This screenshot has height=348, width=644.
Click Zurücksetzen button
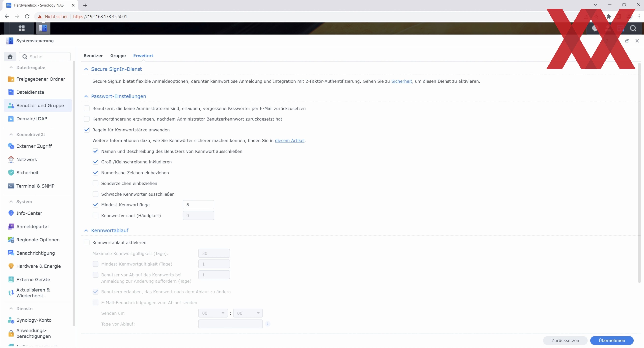[565, 340]
